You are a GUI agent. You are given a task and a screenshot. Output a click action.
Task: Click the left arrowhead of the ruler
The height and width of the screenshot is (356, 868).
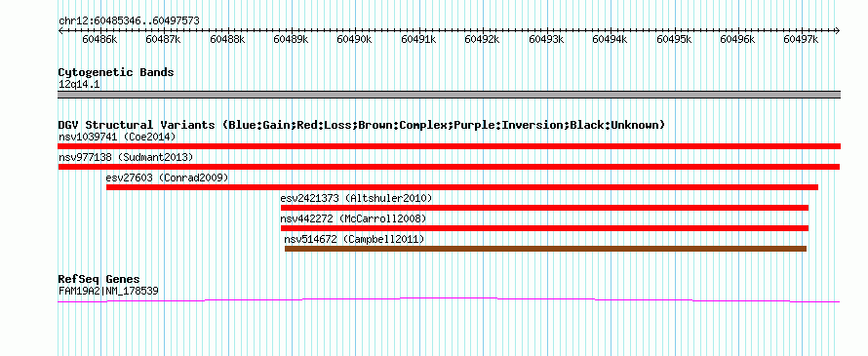(x=60, y=30)
